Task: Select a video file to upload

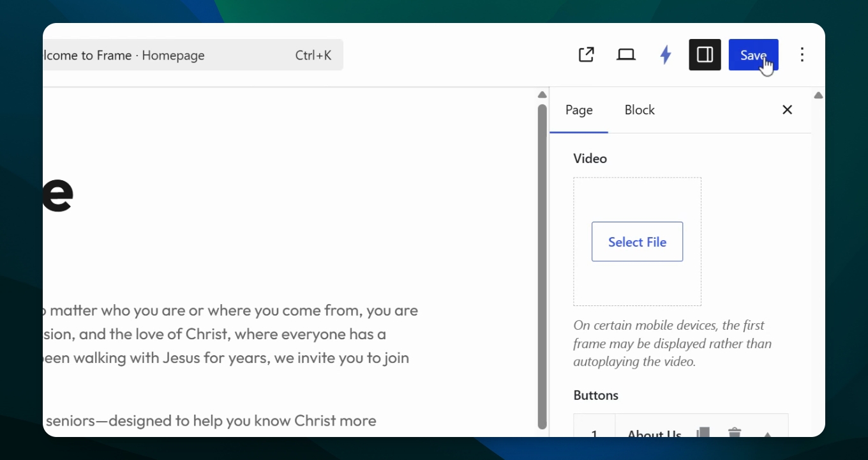Action: (x=637, y=241)
